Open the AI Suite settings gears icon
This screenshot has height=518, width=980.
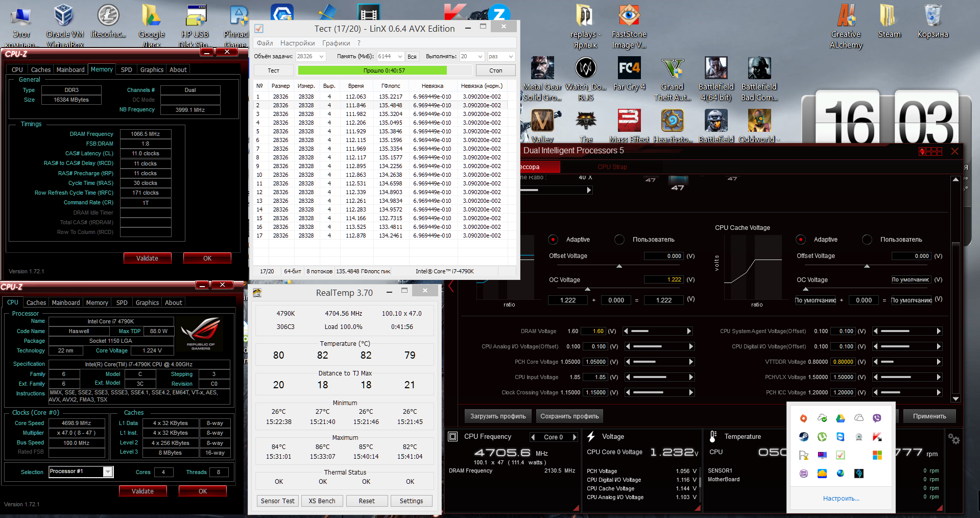[953, 439]
